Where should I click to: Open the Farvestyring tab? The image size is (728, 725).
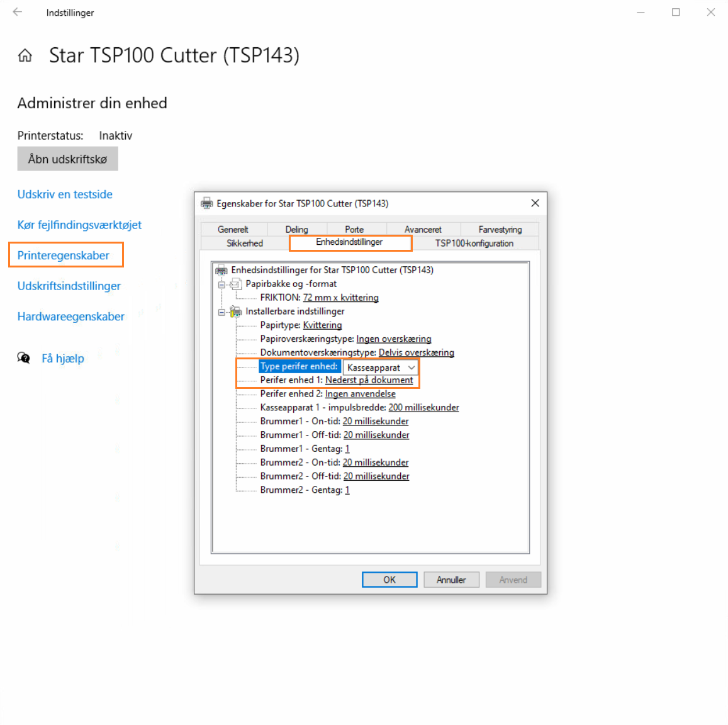click(500, 230)
